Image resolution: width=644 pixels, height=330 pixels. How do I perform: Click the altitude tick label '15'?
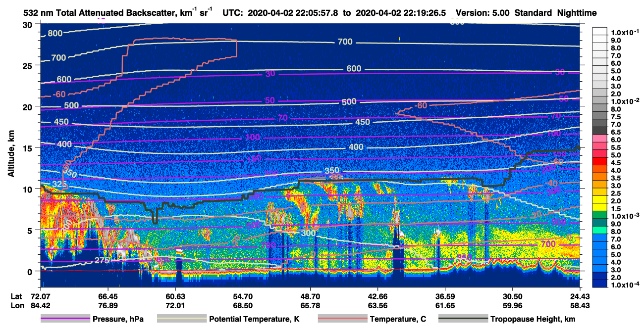pos(29,148)
